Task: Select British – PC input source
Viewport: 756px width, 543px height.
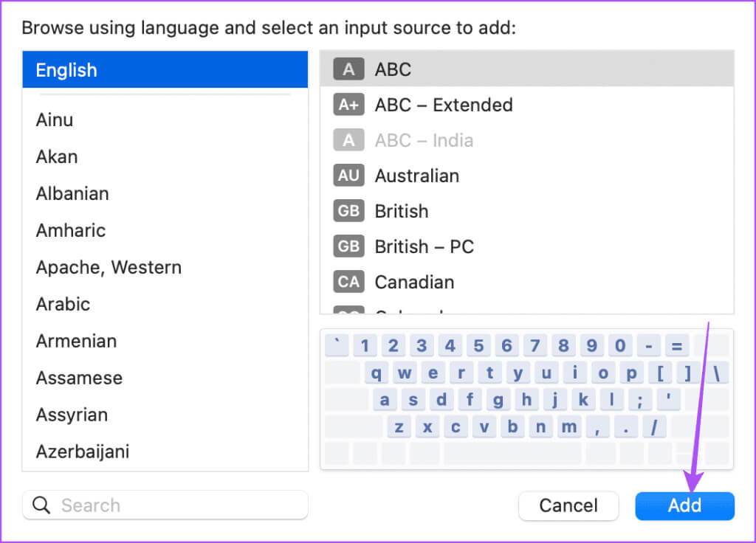Action: click(526, 246)
